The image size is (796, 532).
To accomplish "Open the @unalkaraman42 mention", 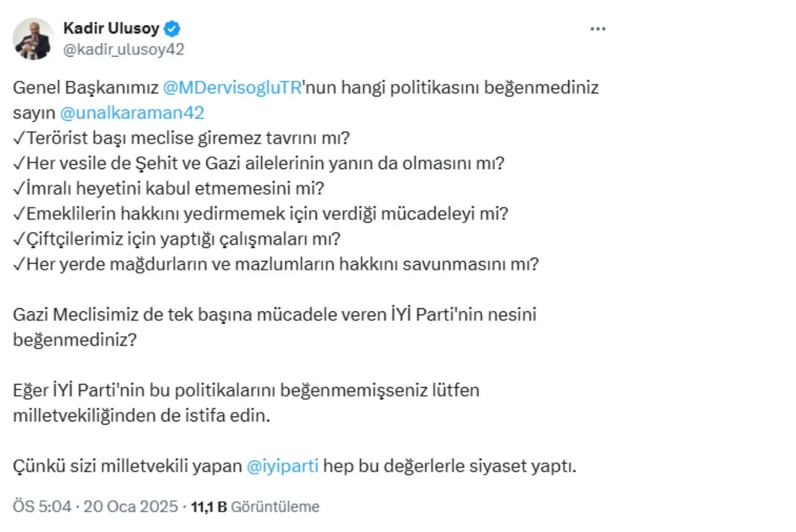I will click(132, 113).
